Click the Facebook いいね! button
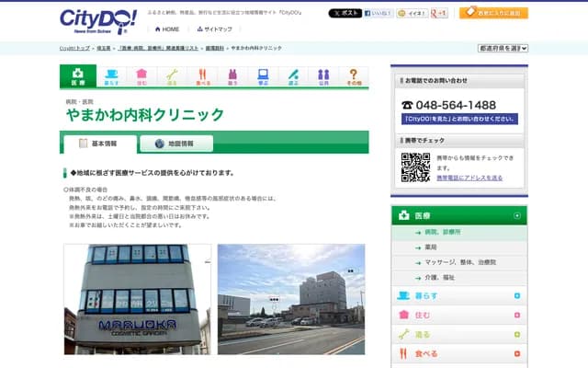Image resolution: width=588 pixels, height=368 pixels. [379, 14]
